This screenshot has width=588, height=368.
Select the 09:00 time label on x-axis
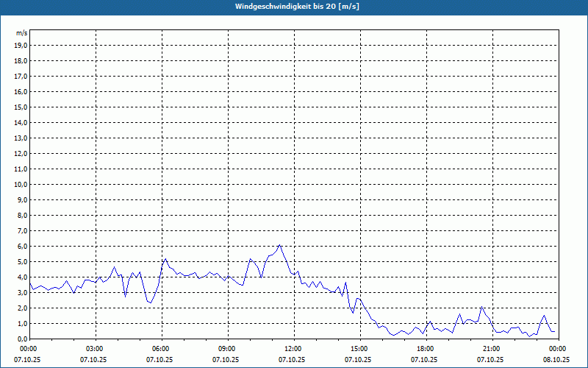point(227,348)
